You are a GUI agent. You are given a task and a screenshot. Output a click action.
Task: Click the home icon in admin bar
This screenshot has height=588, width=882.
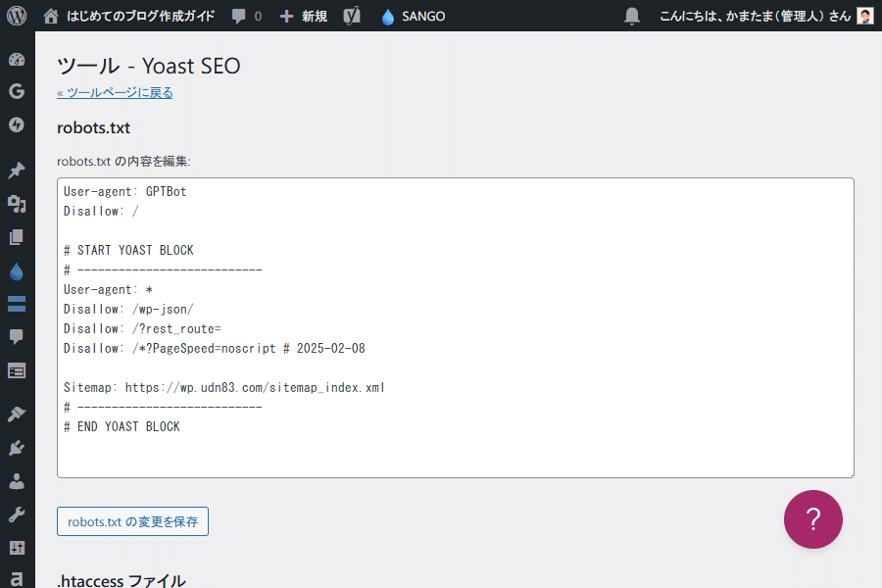point(51,16)
